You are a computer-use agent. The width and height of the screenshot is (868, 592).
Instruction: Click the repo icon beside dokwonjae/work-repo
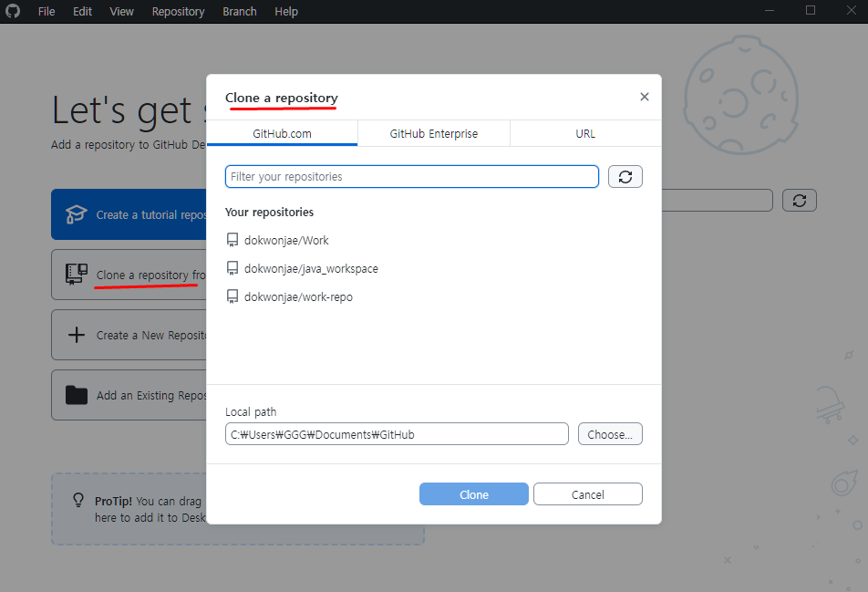coord(232,296)
